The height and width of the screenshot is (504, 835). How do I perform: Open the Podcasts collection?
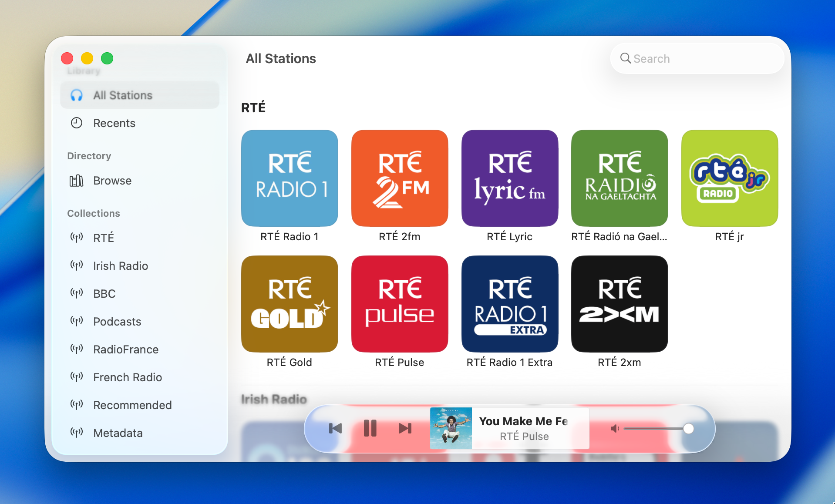140,321
